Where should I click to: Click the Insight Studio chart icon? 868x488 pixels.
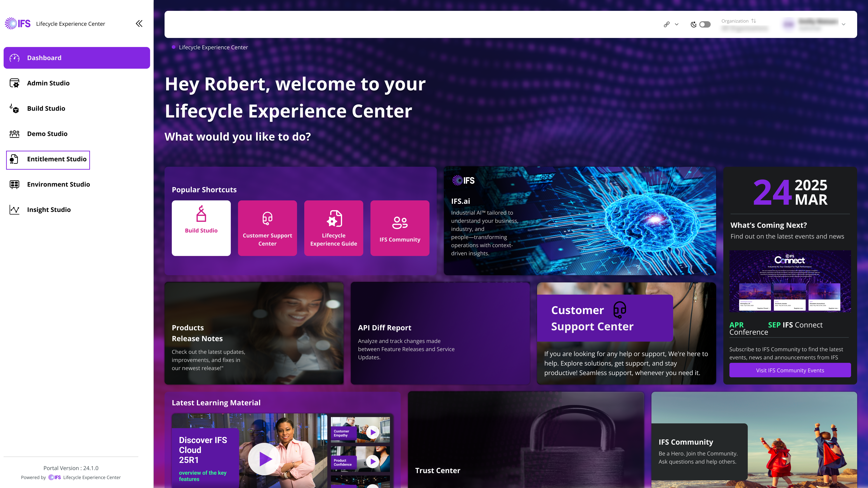click(14, 209)
